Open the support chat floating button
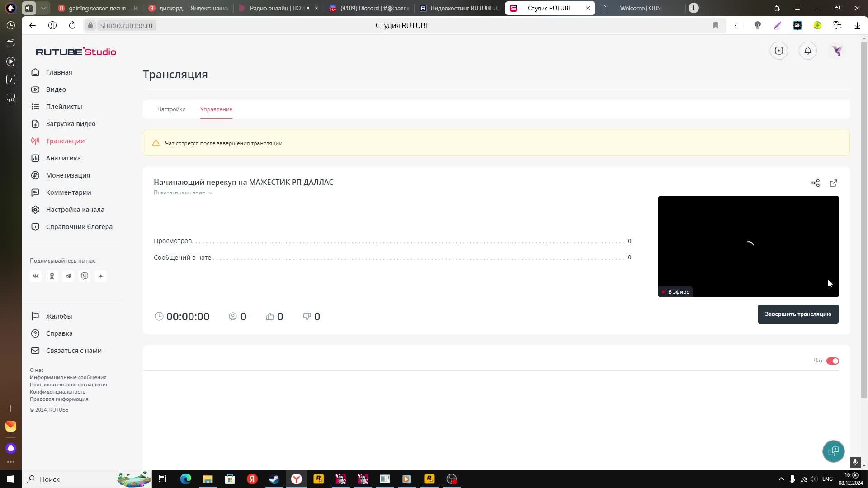The image size is (868, 488). (833, 451)
